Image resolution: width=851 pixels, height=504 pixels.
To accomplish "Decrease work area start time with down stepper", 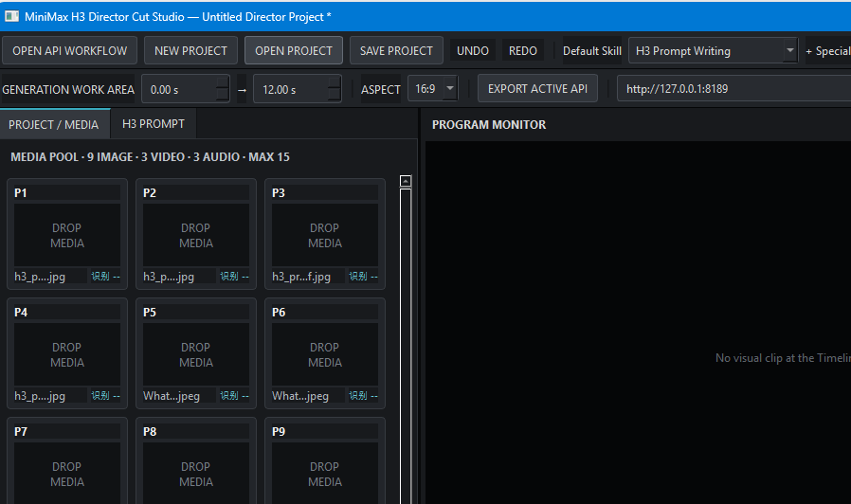I will click(x=223, y=96).
